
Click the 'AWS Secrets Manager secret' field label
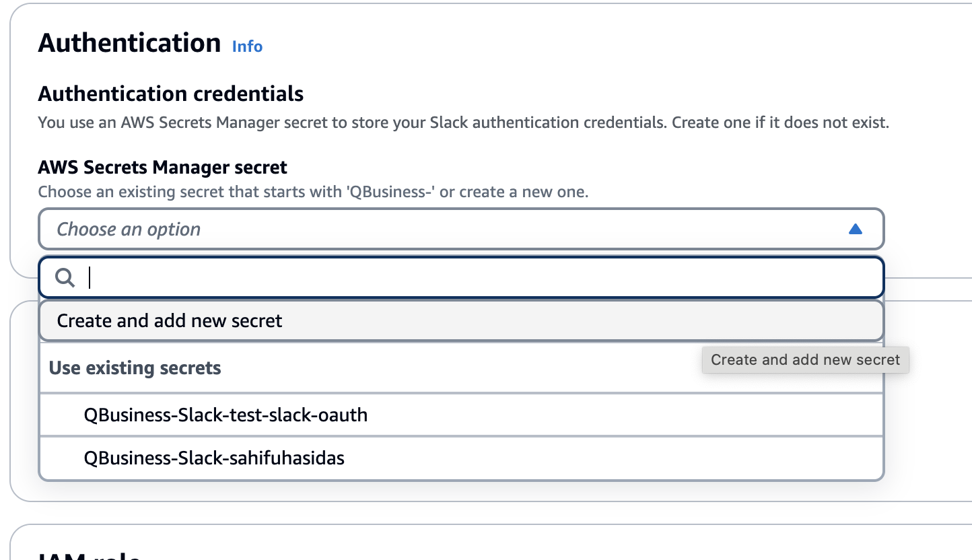[162, 167]
